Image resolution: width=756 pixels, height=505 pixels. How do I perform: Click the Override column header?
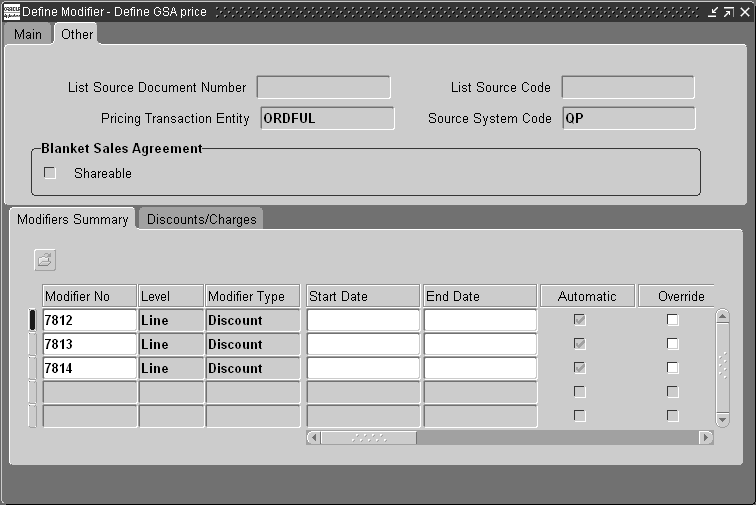pos(676,296)
